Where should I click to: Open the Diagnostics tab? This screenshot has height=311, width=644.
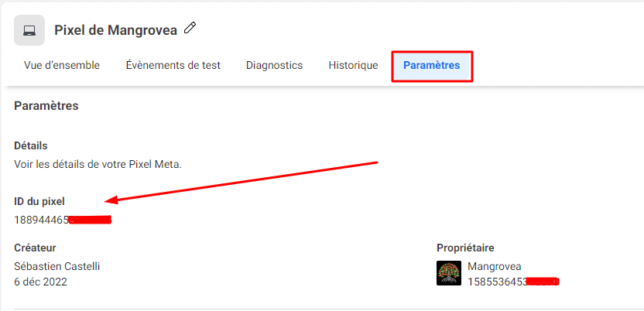coord(274,65)
